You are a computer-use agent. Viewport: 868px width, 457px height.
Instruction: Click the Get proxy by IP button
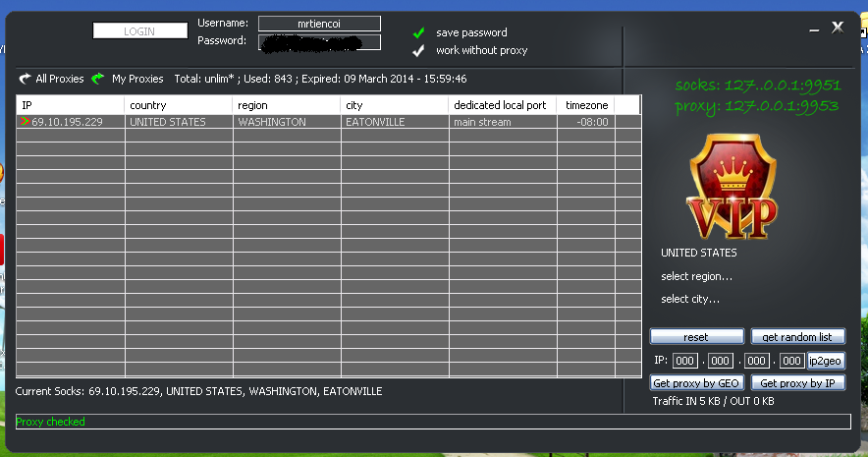[x=797, y=382]
